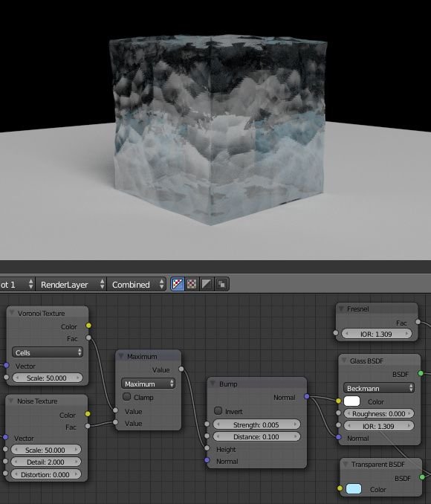Screen dimensions: 431x504
Task: Collapse the Noise Texture node
Action: pos(12,401)
